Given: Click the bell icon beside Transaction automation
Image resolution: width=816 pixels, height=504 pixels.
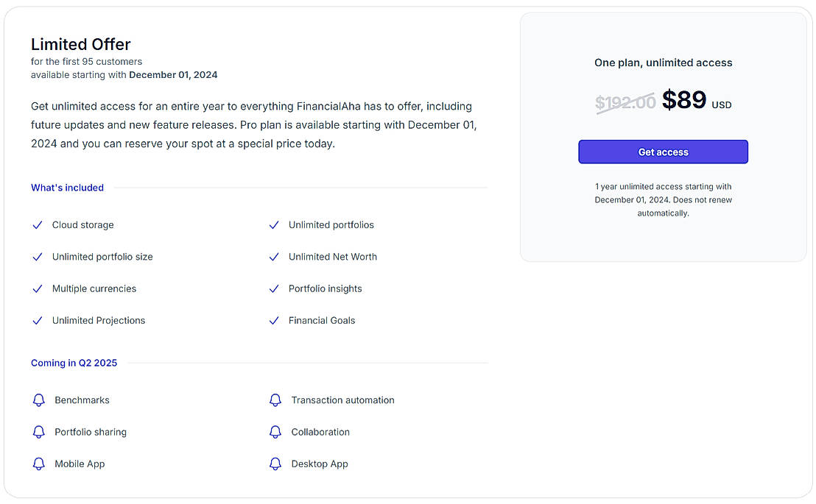Looking at the screenshot, I should [275, 400].
